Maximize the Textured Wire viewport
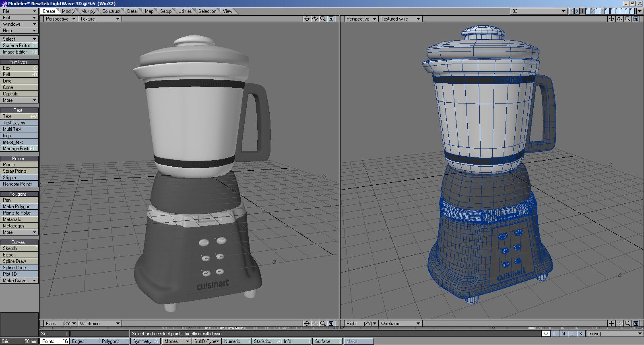This screenshot has height=345, width=644. [x=636, y=19]
